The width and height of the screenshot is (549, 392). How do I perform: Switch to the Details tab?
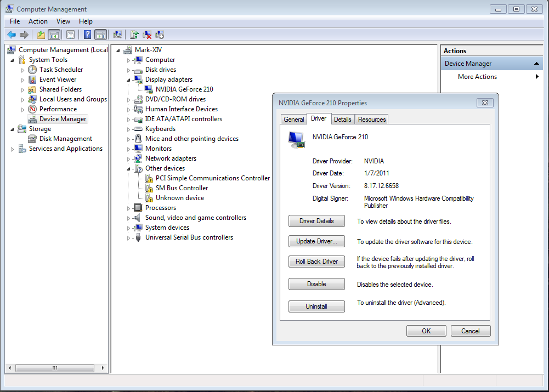pyautogui.click(x=342, y=120)
